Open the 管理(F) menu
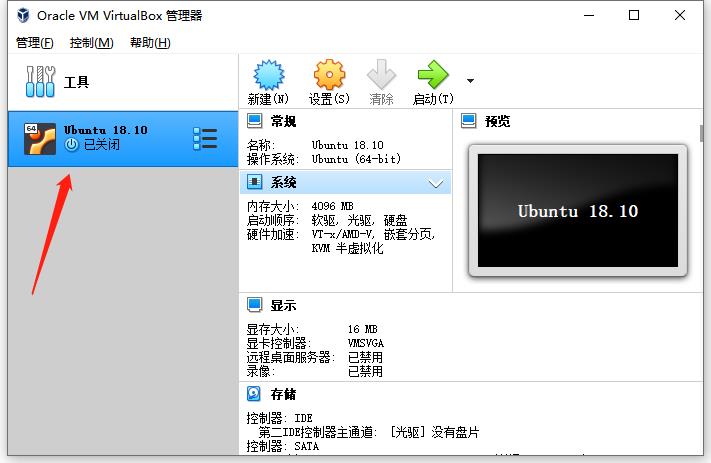This screenshot has width=711, height=463. 34,43
